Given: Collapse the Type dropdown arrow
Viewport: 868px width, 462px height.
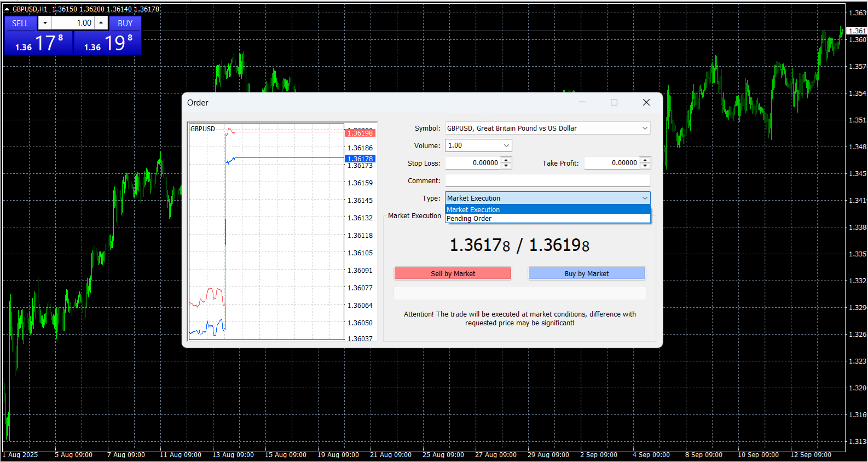Looking at the screenshot, I should tap(645, 198).
